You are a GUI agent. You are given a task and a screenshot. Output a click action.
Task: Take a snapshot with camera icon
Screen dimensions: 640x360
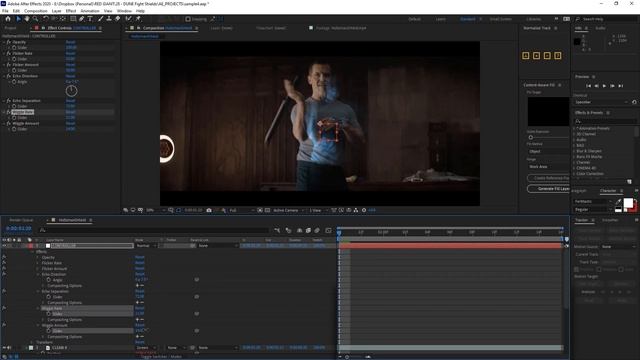[x=209, y=210]
